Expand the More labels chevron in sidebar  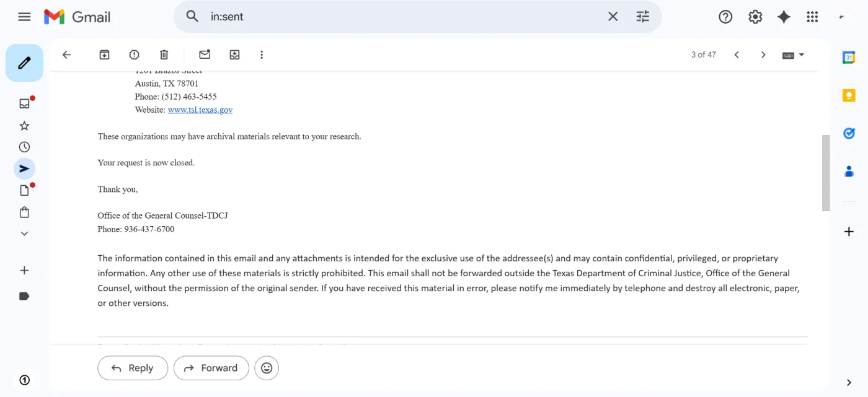tap(24, 233)
